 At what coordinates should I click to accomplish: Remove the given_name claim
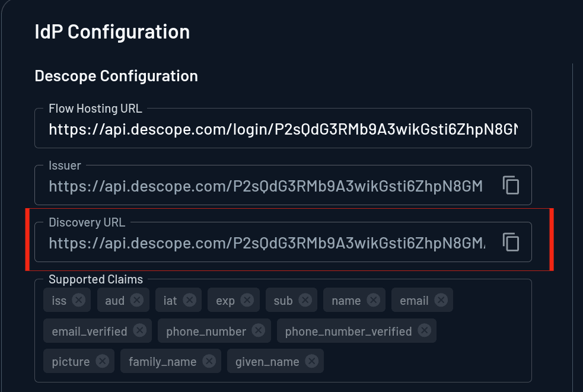[x=311, y=361]
